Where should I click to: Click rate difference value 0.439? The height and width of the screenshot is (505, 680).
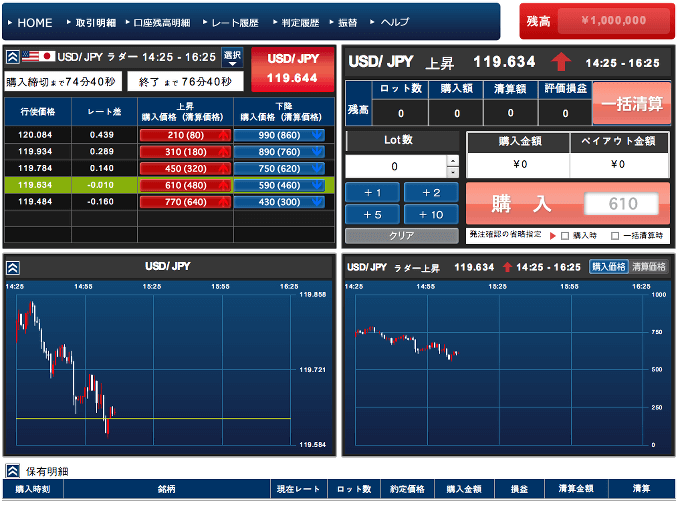click(102, 135)
